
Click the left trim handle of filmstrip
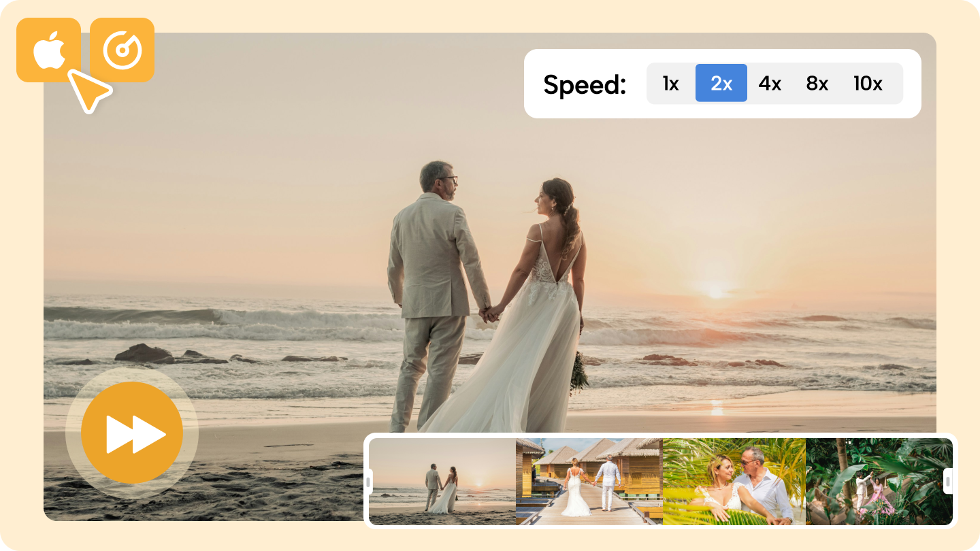click(x=368, y=482)
